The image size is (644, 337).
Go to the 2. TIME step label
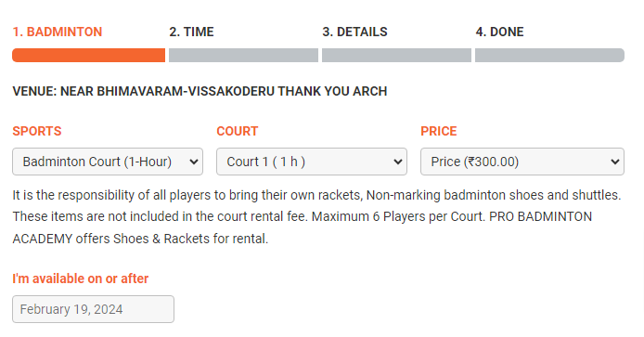[x=191, y=32]
